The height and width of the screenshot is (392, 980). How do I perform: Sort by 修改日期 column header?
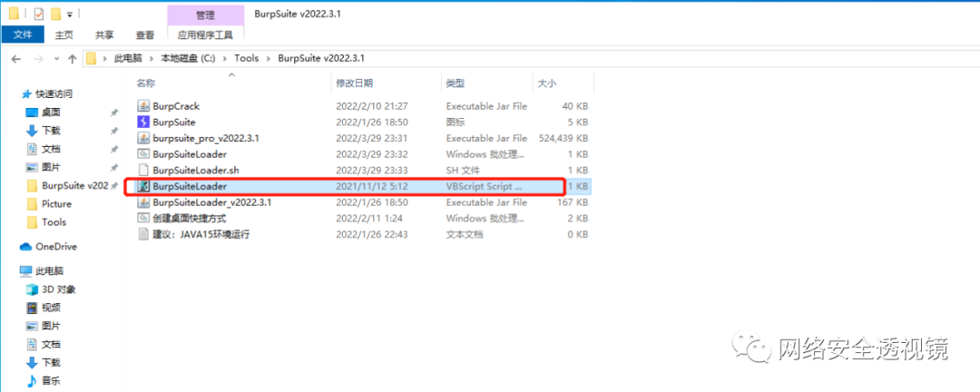(x=355, y=83)
